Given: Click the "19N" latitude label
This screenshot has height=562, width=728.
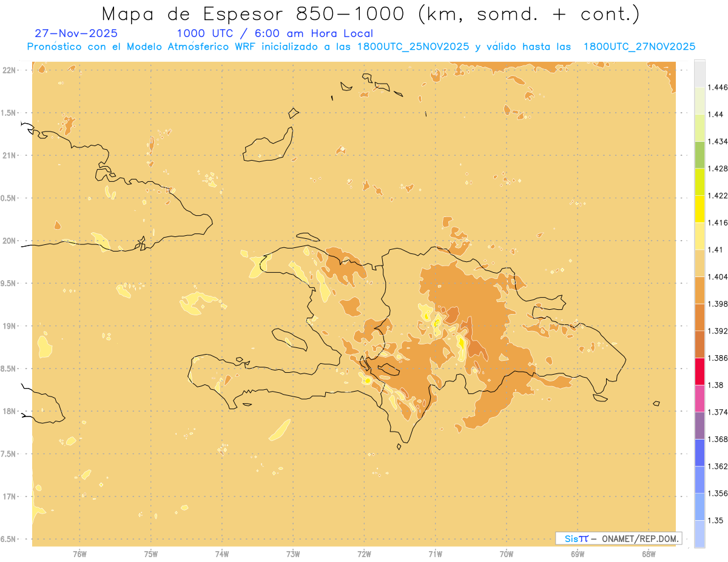Looking at the screenshot, I should pos(9,326).
